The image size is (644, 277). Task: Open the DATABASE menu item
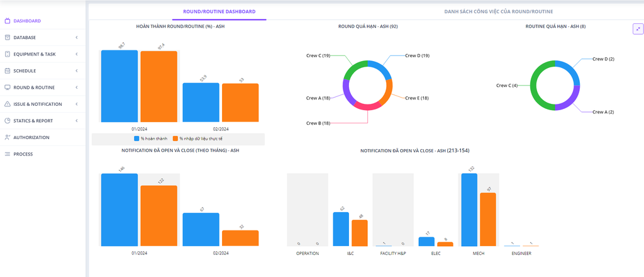(25, 37)
